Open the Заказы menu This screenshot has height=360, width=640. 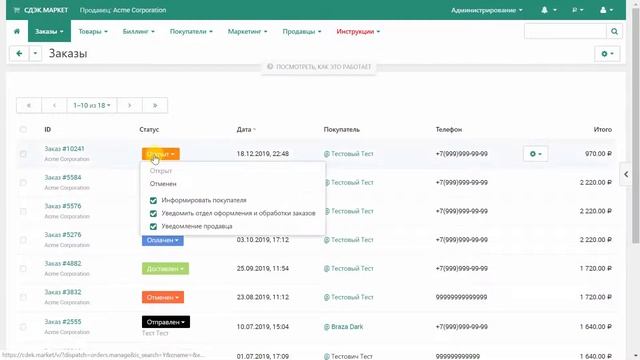(49, 31)
